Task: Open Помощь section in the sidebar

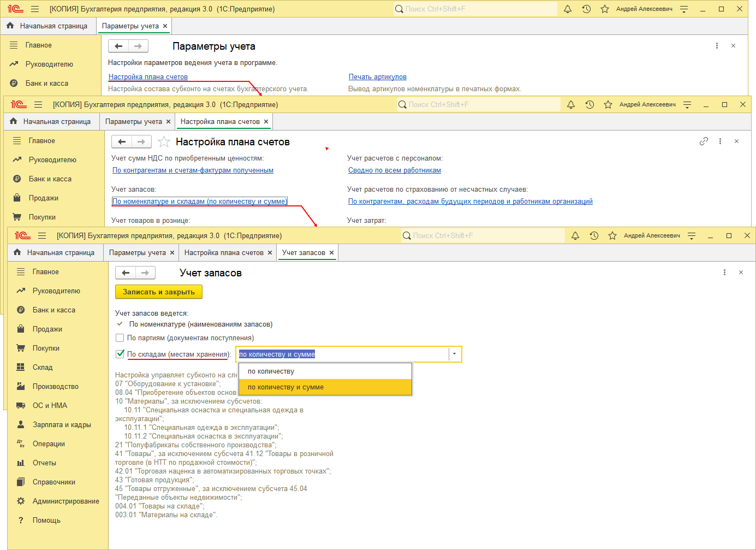Action: (x=46, y=520)
